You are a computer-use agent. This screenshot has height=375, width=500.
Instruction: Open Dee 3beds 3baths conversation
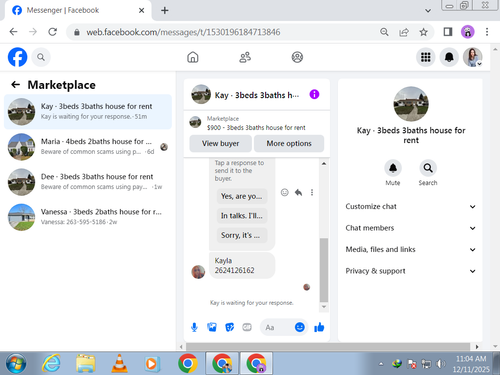coord(88,182)
